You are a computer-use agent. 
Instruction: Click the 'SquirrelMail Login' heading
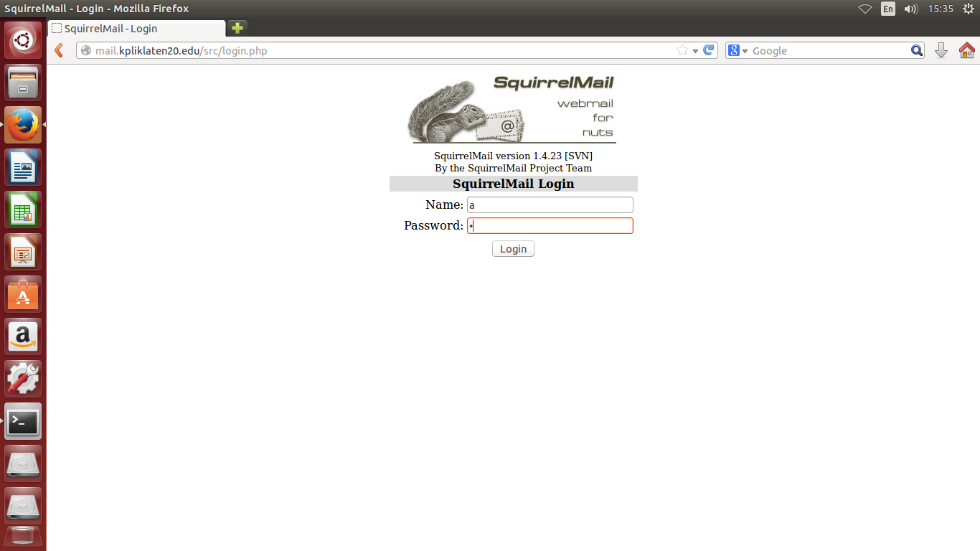tap(514, 184)
